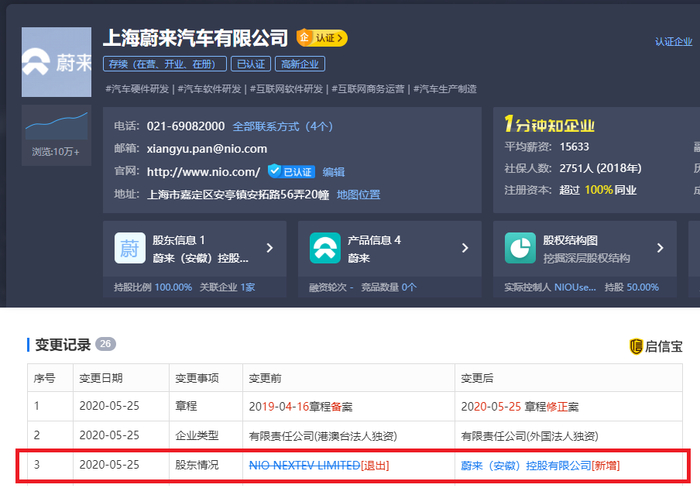Click the 变更记录 section heading
This screenshot has height=499, width=700.
pos(63,345)
